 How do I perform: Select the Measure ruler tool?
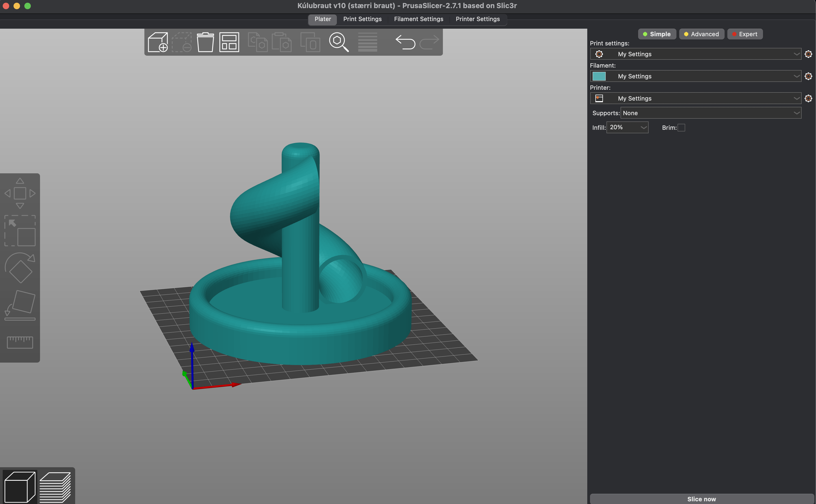click(20, 342)
